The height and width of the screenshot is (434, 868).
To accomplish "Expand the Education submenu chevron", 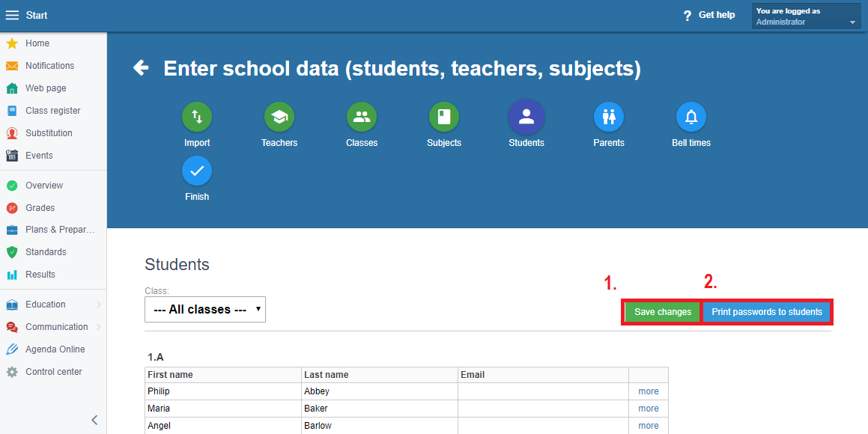I will click(x=99, y=305).
